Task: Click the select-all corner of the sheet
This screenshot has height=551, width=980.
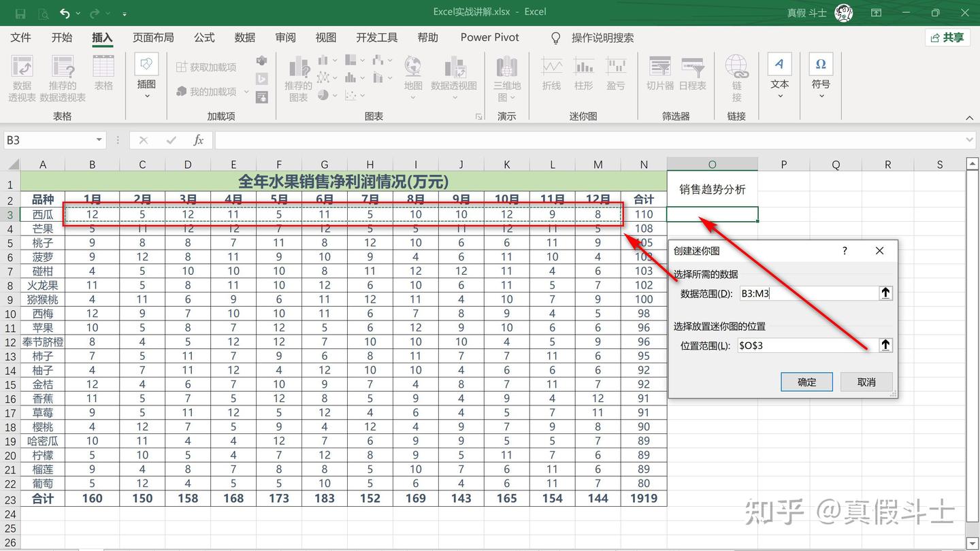Action: (x=10, y=165)
